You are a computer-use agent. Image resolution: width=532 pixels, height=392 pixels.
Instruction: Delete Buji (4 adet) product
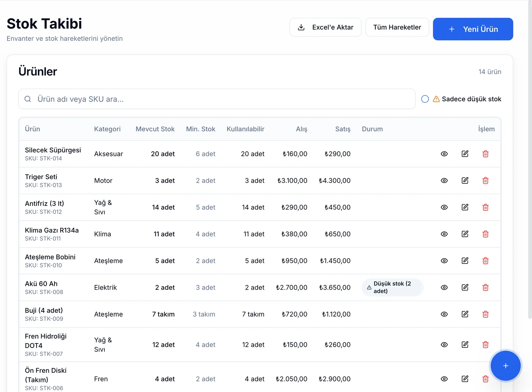(x=485, y=314)
